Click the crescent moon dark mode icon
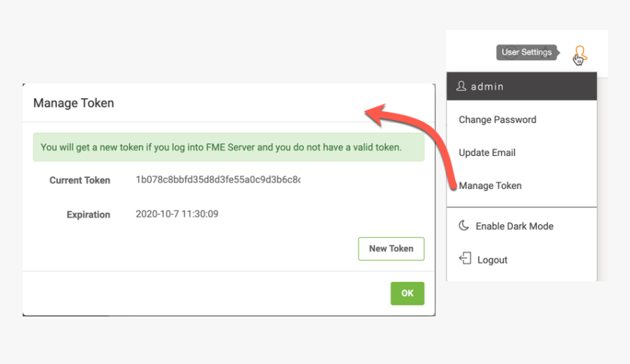Image resolution: width=630 pixels, height=364 pixels. point(464,226)
